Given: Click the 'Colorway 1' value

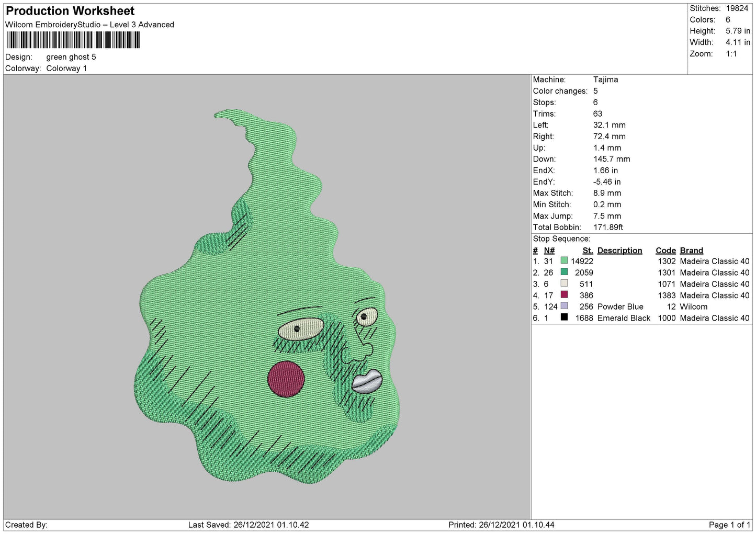Looking at the screenshot, I should coord(66,69).
